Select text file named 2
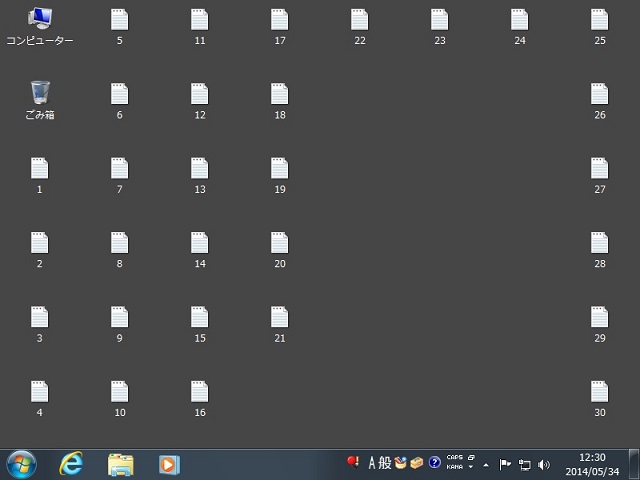The width and height of the screenshot is (640, 480). (x=40, y=250)
